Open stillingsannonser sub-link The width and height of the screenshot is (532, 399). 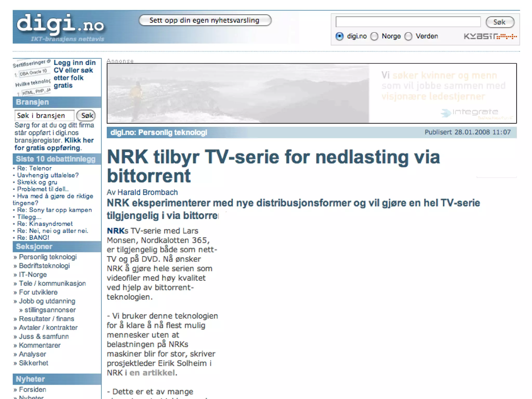tap(50, 310)
